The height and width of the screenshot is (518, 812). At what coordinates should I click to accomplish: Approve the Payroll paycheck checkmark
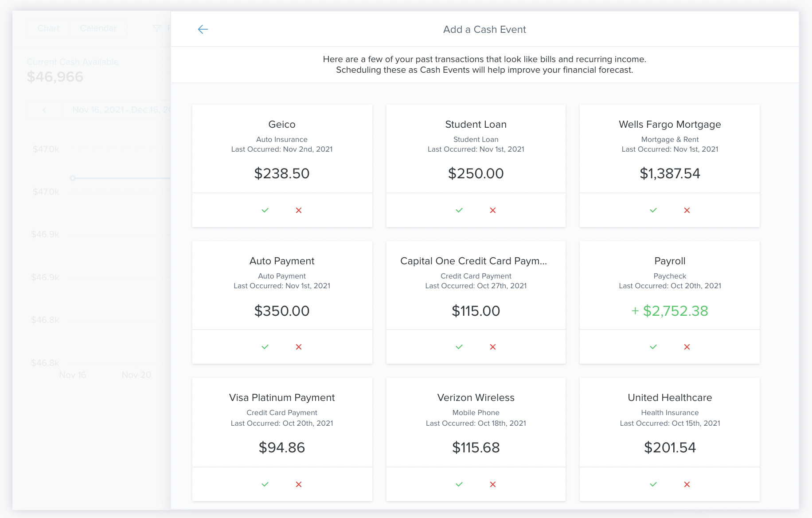653,347
